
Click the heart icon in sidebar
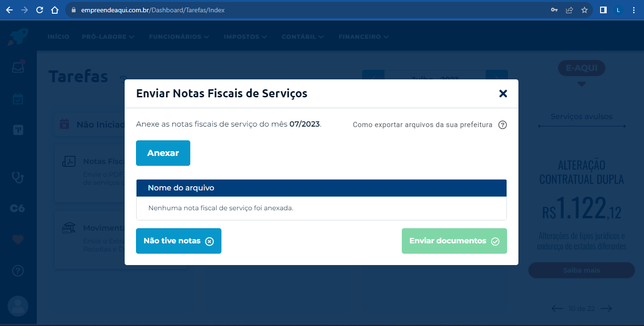click(18, 240)
